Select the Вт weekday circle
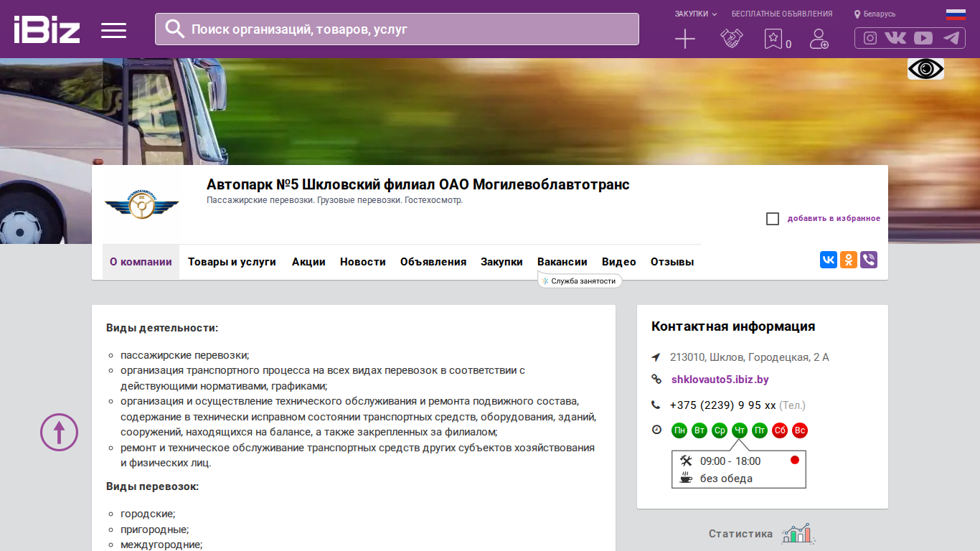980x551 pixels. 699,430
